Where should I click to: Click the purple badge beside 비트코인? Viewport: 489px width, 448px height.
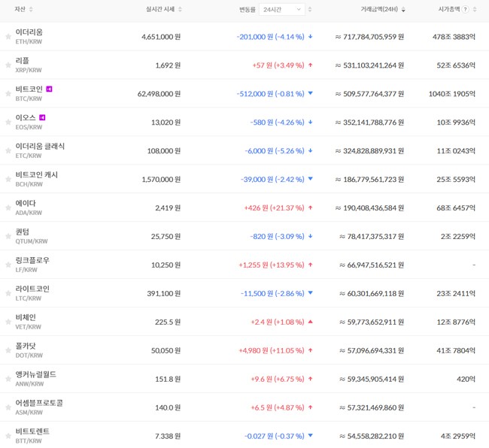pyautogui.click(x=49, y=89)
